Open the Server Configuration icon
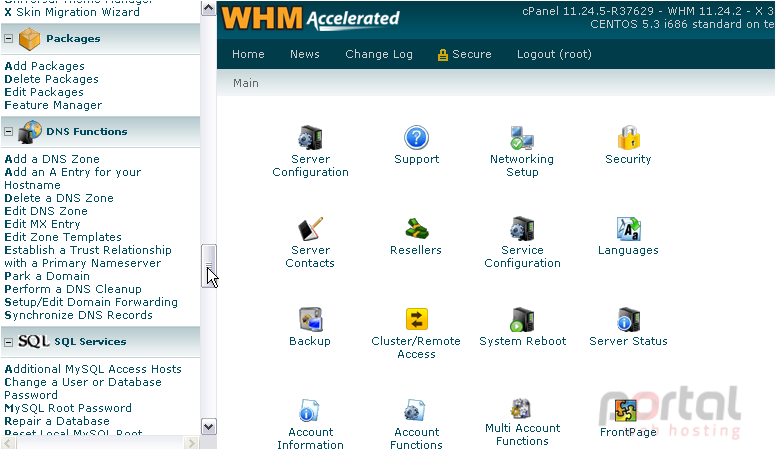Screen dimensions: 776x450 click(x=310, y=138)
